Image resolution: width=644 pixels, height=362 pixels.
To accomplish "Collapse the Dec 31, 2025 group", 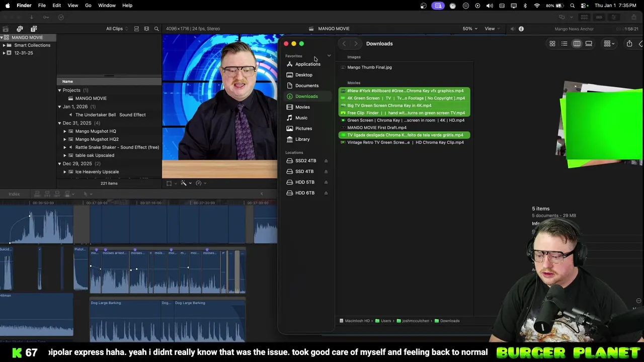I will (59, 123).
